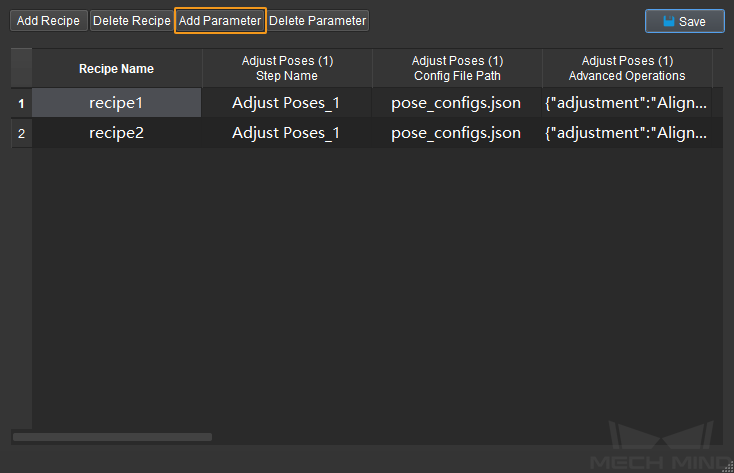Screen dimensions: 734x473
Task: Select the recipe1 name cell
Action: pyautogui.click(x=117, y=103)
